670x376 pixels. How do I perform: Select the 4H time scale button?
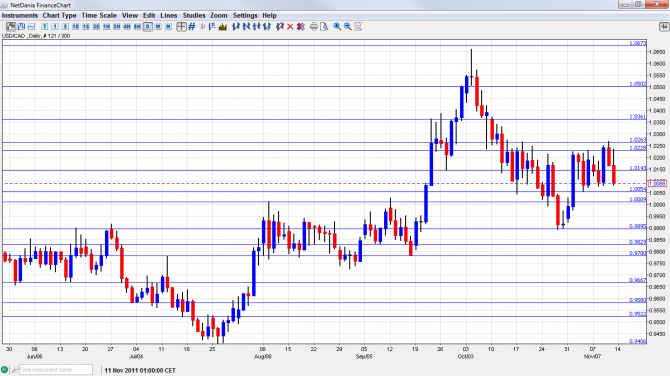[x=127, y=26]
